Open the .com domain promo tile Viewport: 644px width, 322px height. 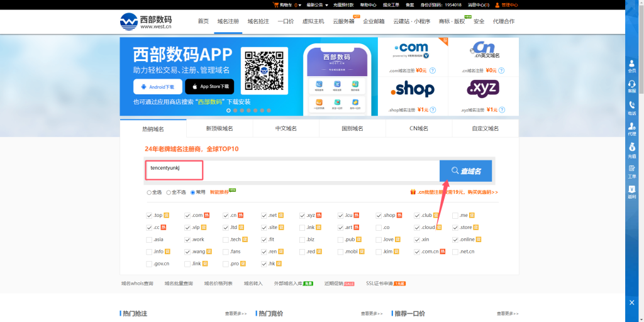point(413,57)
